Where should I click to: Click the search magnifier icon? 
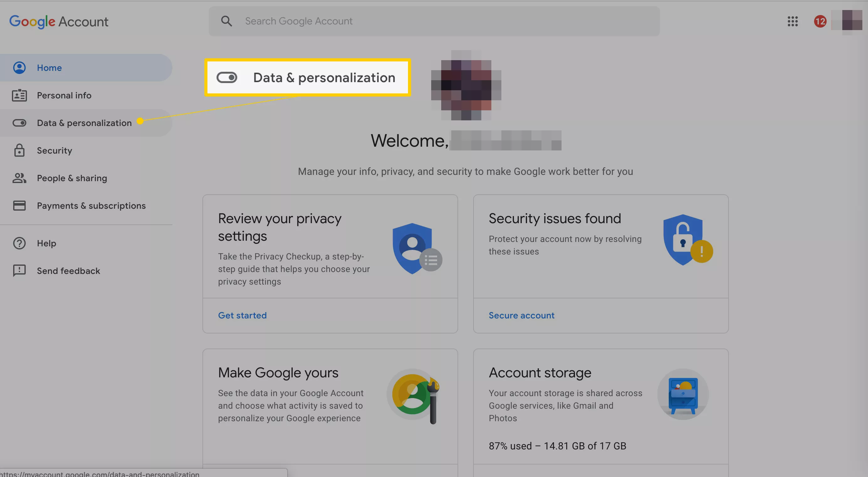pos(227,21)
